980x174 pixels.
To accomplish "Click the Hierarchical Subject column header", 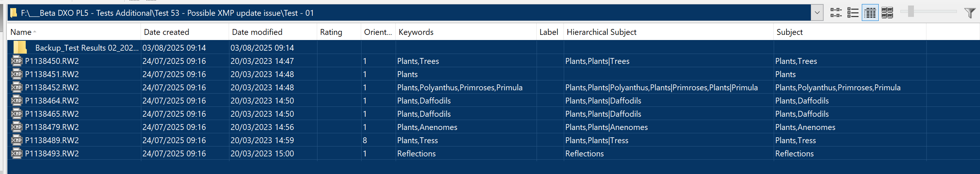I will [601, 32].
